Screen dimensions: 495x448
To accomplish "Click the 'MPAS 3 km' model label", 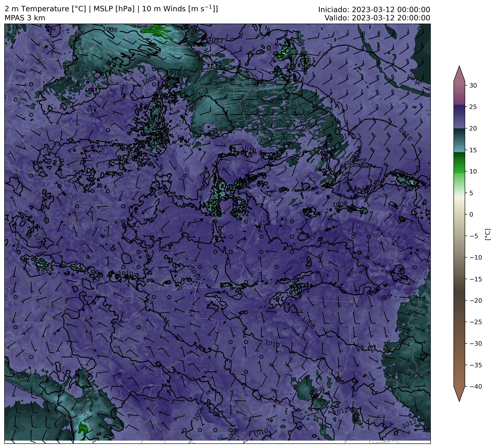I will 25,18.
